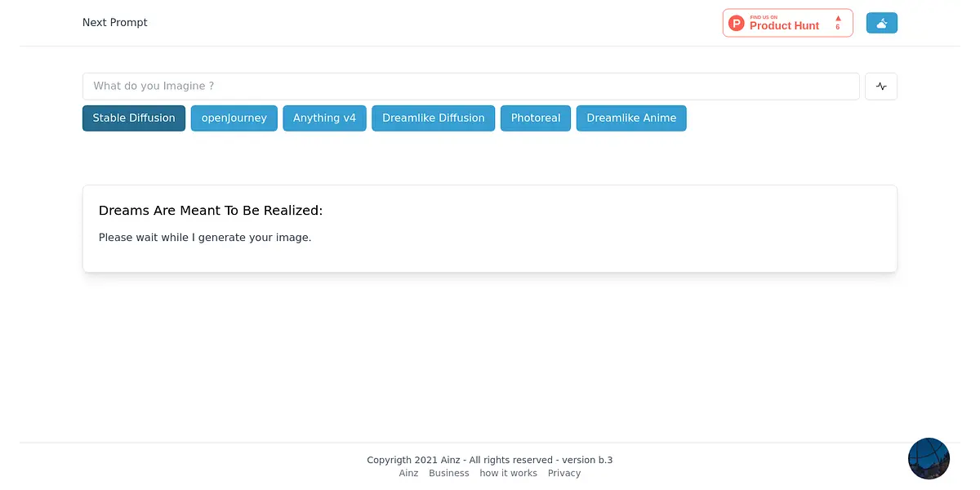The width and height of the screenshot is (980, 490).
Task: Toggle the cloud and sun theme button
Action: (x=881, y=24)
